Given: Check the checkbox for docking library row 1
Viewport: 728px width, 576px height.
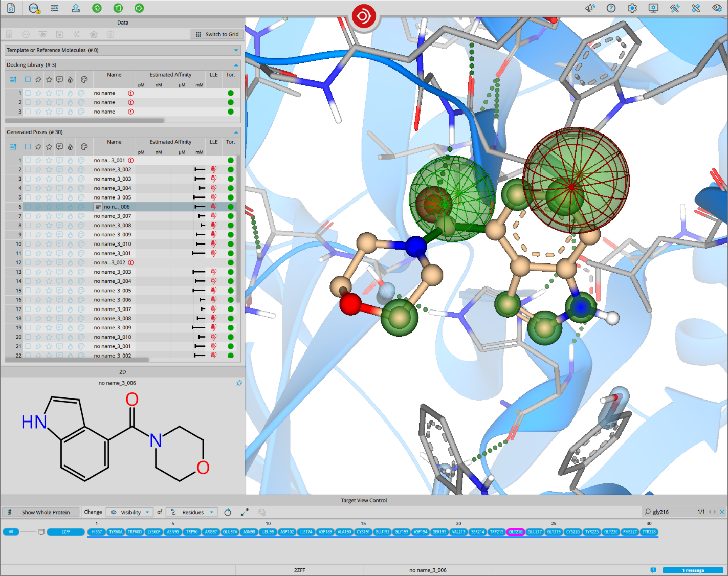Looking at the screenshot, I should (x=28, y=93).
